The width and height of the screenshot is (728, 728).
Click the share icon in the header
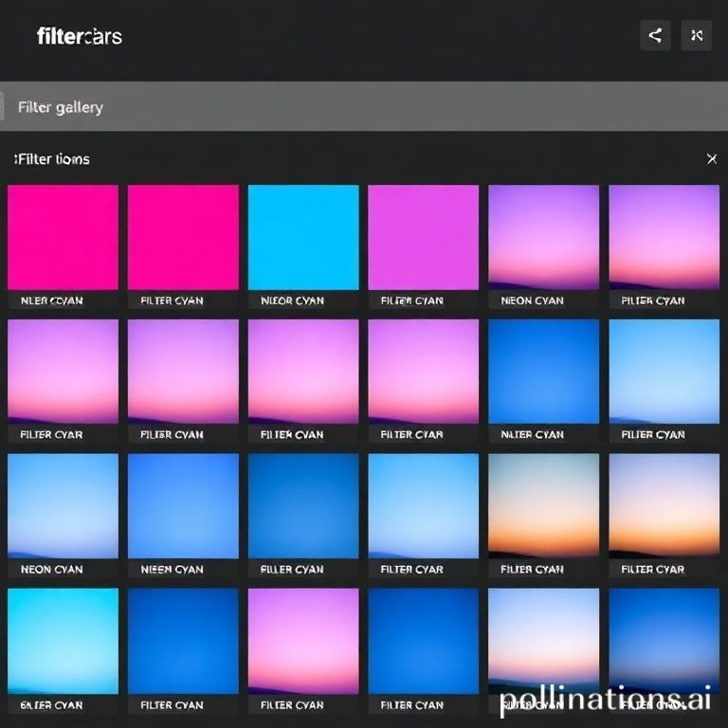655,35
